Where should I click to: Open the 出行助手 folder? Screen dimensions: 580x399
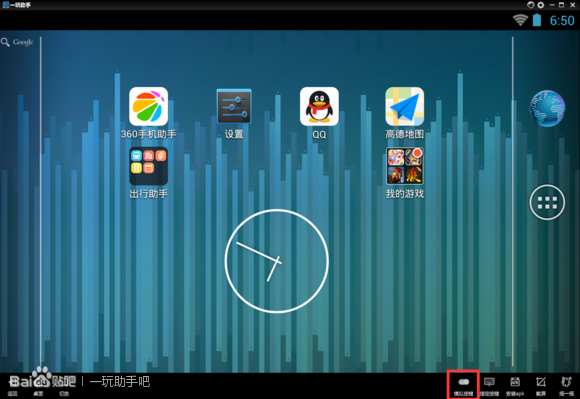tap(148, 166)
